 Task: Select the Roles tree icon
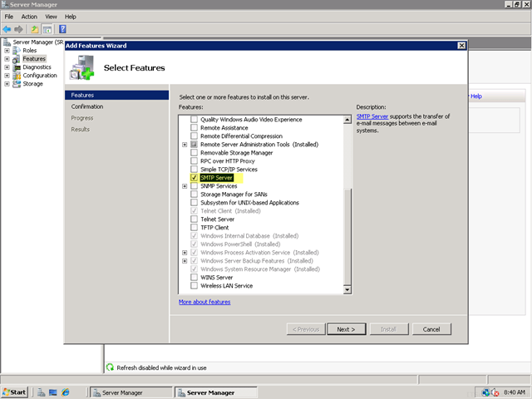tap(17, 51)
